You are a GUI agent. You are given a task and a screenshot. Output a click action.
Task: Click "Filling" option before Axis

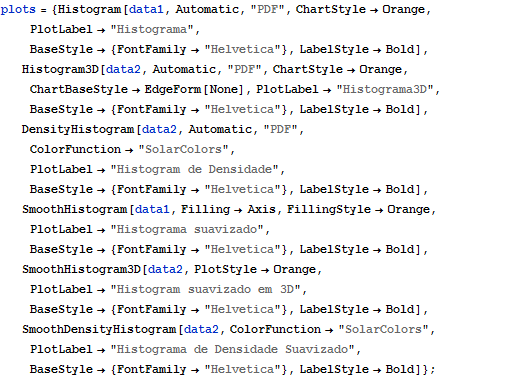pyautogui.click(x=206, y=209)
